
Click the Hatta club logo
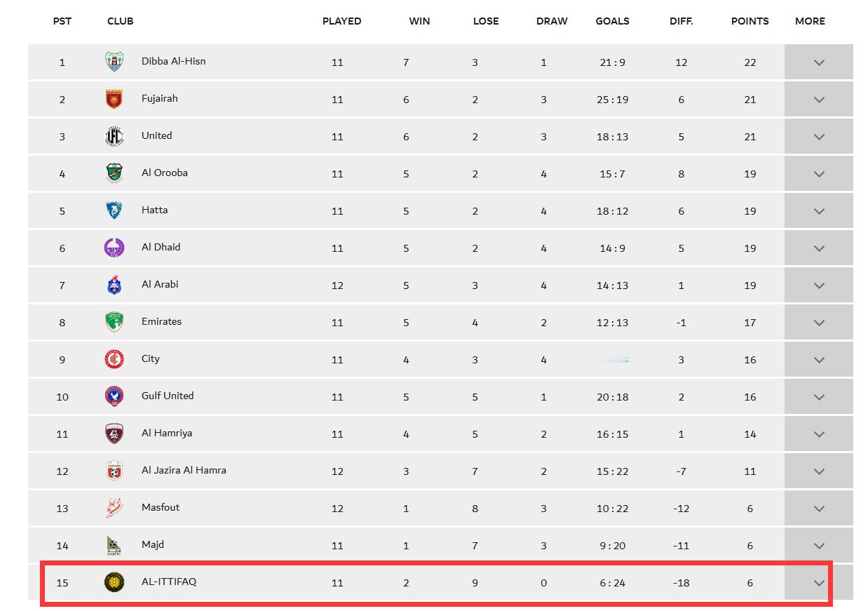coord(114,210)
